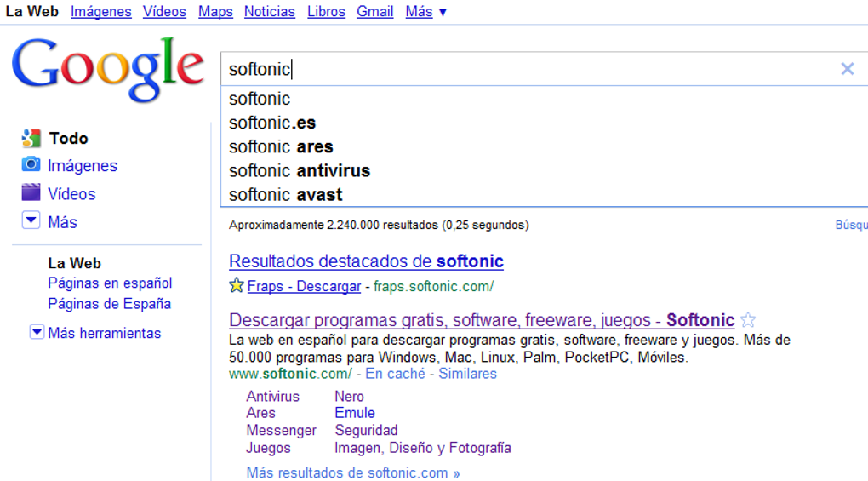Click inside the search text field
The height and width of the screenshot is (481, 868).
click(x=511, y=69)
